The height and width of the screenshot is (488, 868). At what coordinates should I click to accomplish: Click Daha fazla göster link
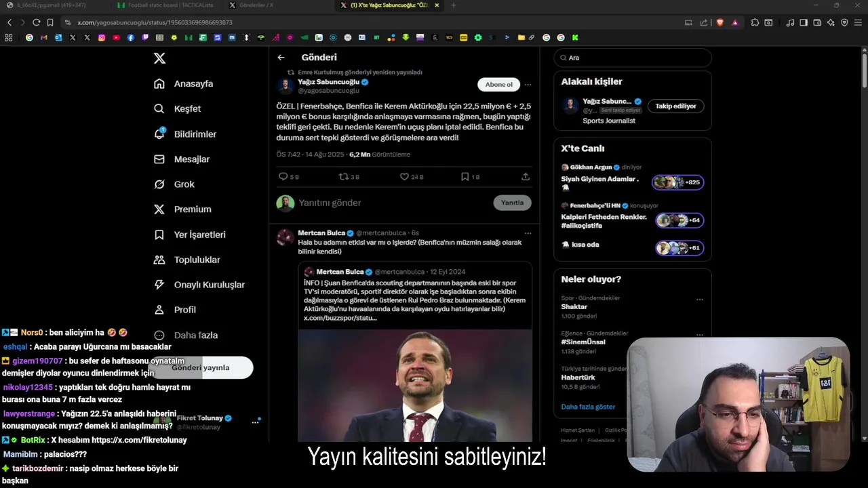coord(588,407)
